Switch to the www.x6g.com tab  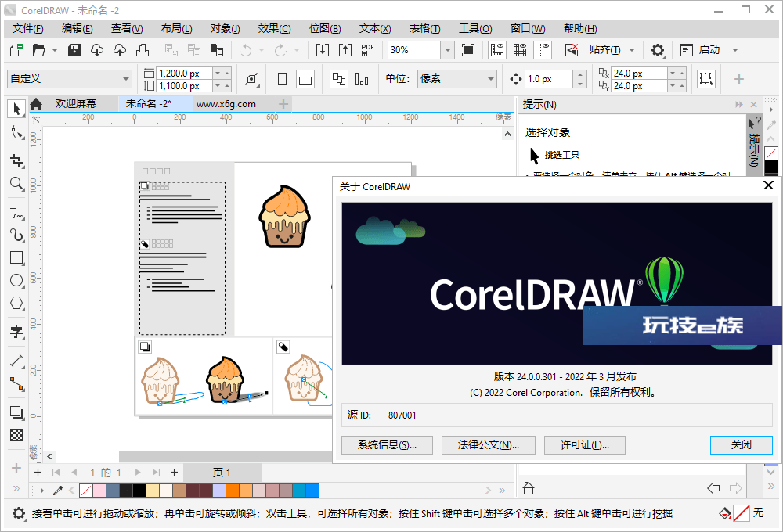[226, 104]
